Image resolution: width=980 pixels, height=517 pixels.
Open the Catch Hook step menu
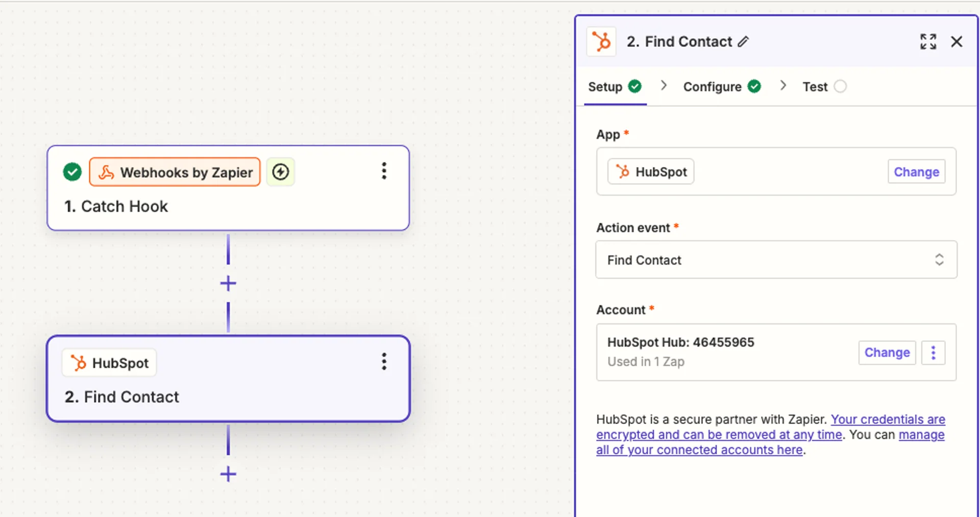(x=384, y=171)
